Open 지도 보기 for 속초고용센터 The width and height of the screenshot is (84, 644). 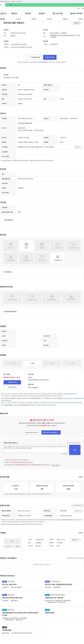(x=78, y=511)
